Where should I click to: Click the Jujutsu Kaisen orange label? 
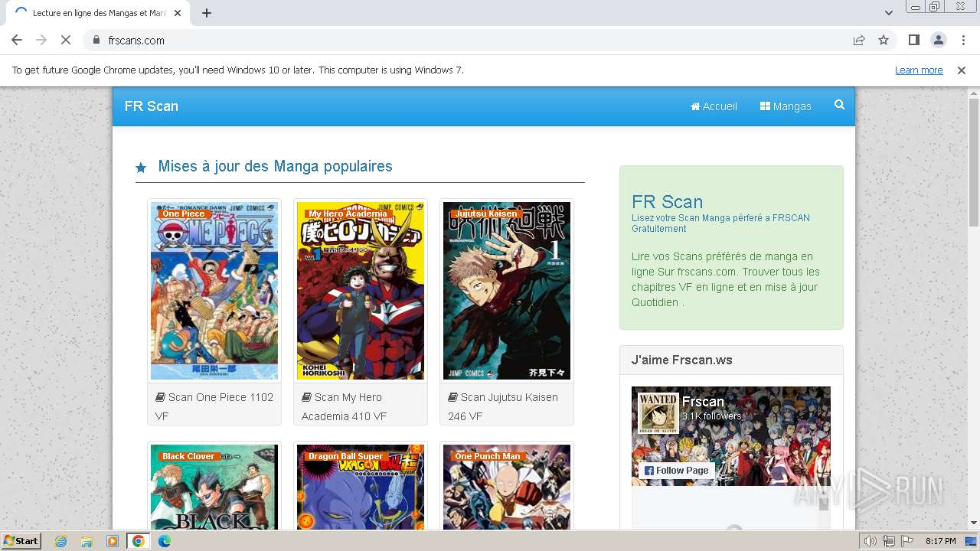click(486, 214)
